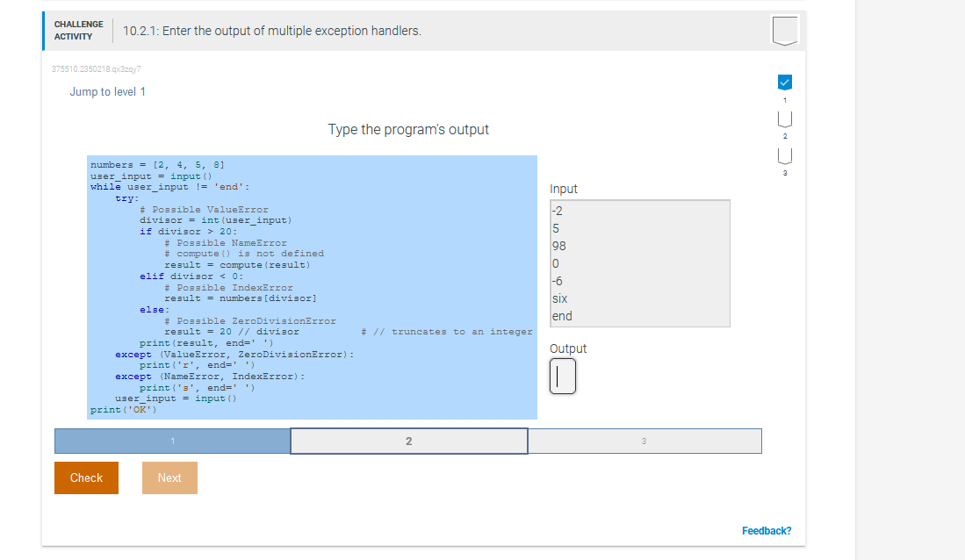Click the bookmark ribbon icon above the activity
This screenshot has height=560, width=965.
click(784, 30)
